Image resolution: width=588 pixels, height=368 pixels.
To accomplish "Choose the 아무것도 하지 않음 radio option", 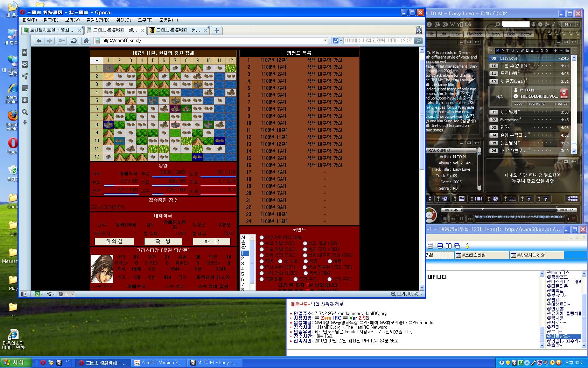I will coord(261,237).
